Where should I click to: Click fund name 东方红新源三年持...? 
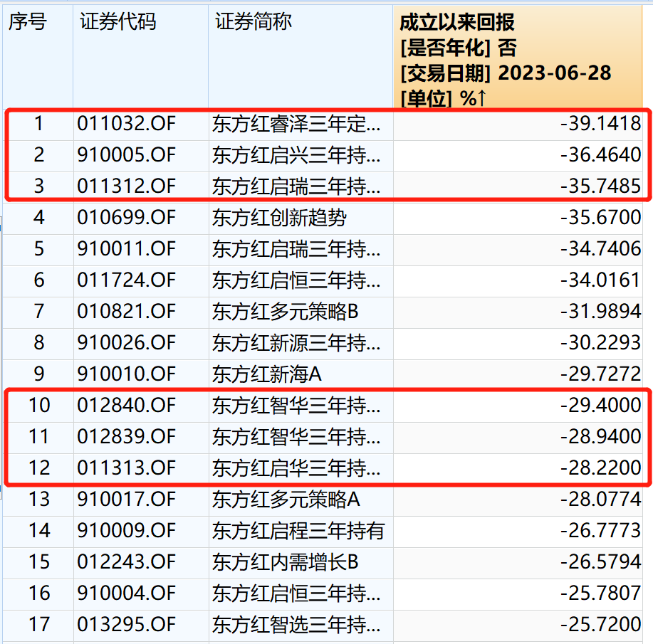[296, 342]
